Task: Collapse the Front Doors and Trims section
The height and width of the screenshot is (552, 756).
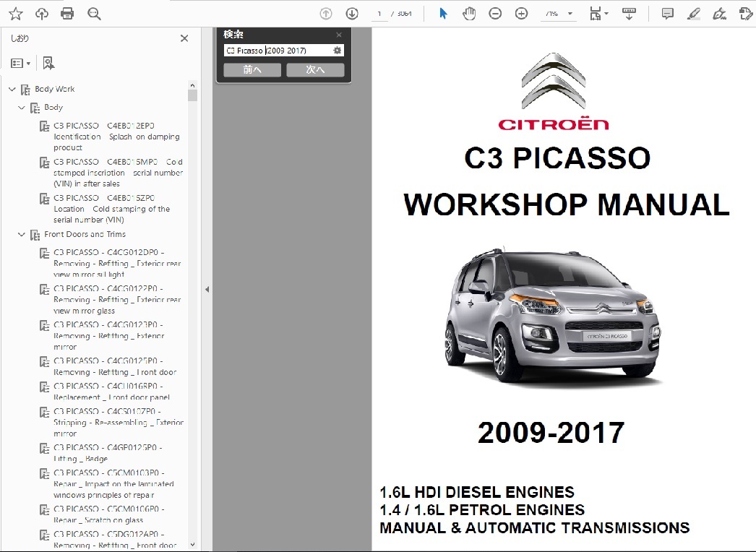Action: pos(21,234)
